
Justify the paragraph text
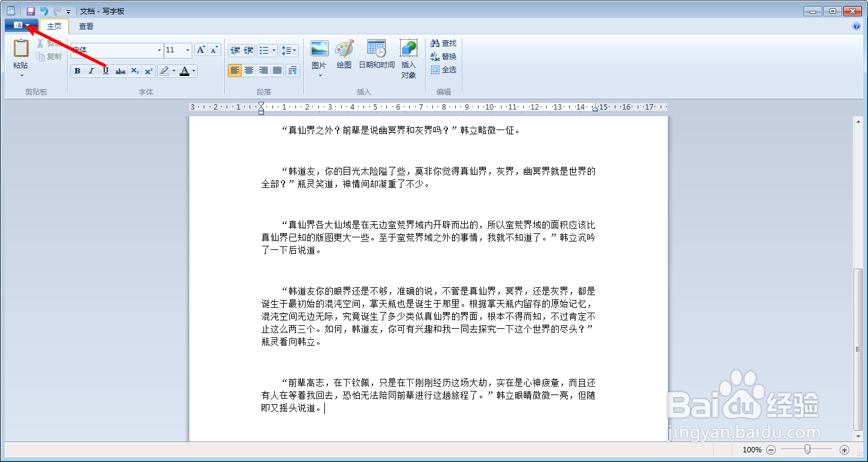(277, 70)
